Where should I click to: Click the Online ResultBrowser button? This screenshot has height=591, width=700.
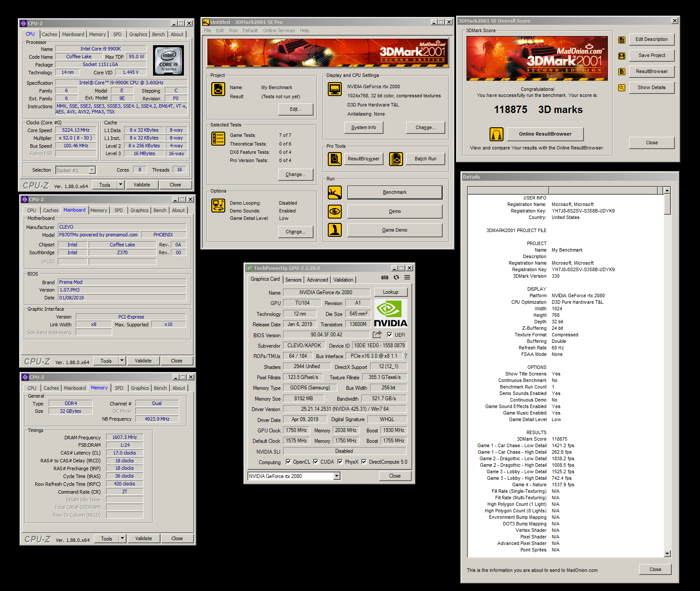(545, 134)
